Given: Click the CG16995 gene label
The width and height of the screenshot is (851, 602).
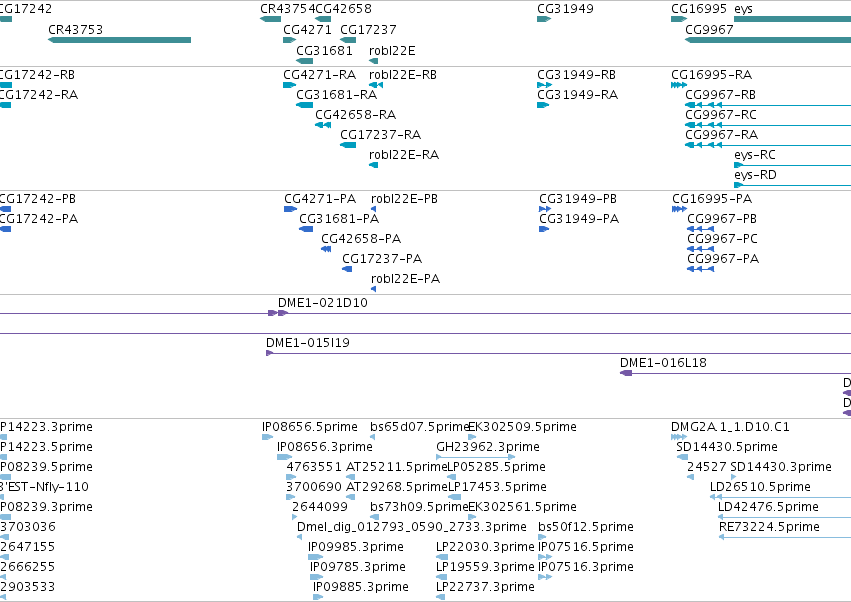Looking at the screenshot, I should [x=698, y=9].
